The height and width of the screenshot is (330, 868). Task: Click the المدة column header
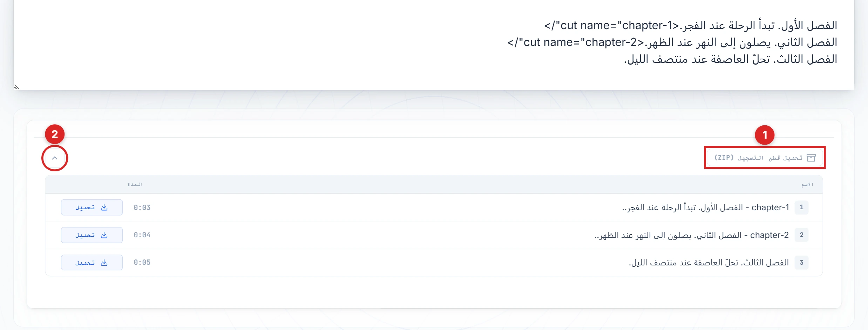(x=135, y=185)
